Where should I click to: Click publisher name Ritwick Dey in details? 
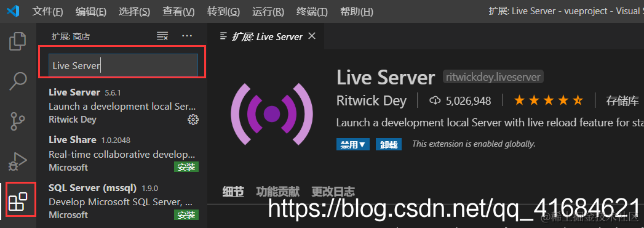pos(372,100)
